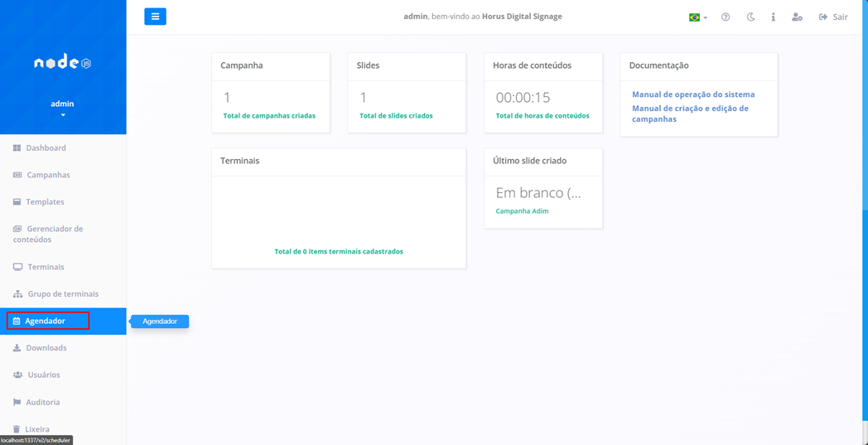Go to Gerenciador de conteúdos
Viewport: 868px width, 445px height.
pos(55,234)
